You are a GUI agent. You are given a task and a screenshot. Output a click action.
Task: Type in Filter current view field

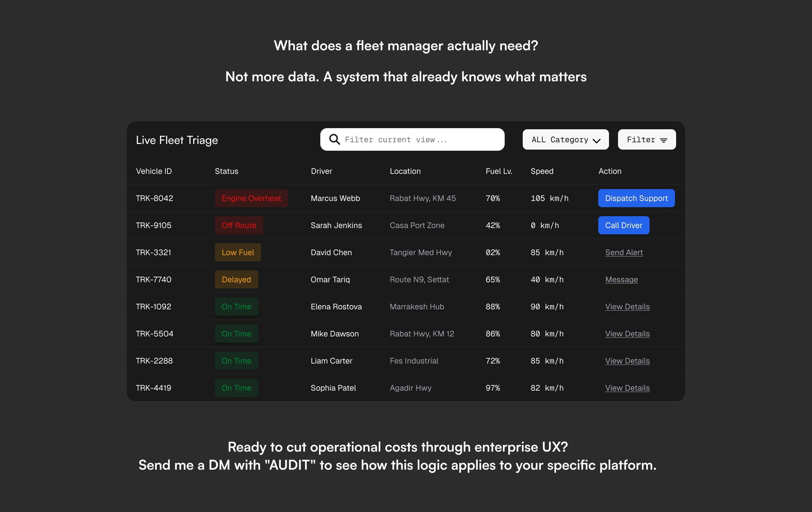tap(418, 139)
